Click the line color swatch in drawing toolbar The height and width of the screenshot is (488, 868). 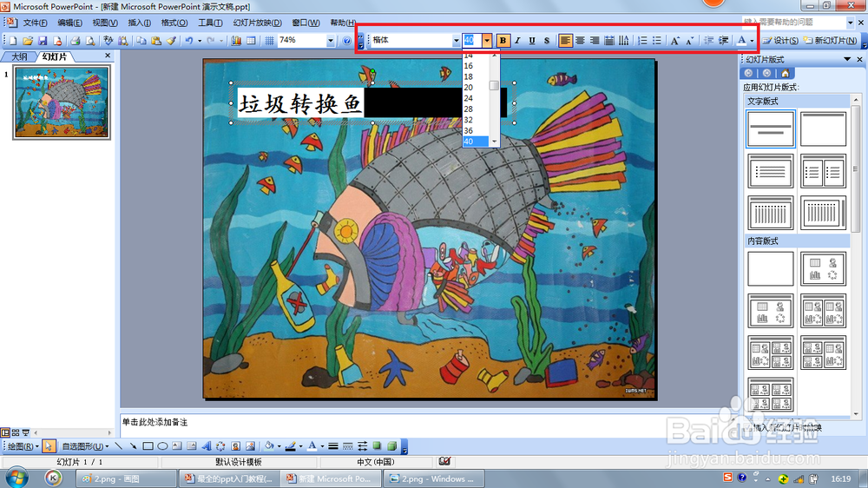click(x=290, y=446)
